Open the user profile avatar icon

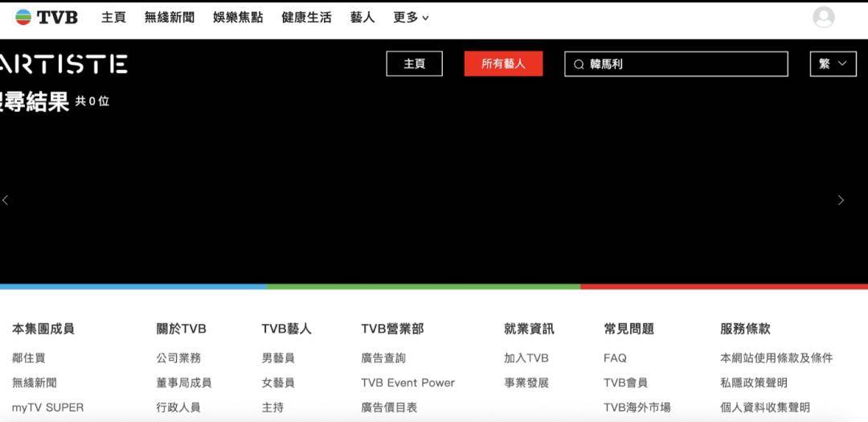click(823, 17)
